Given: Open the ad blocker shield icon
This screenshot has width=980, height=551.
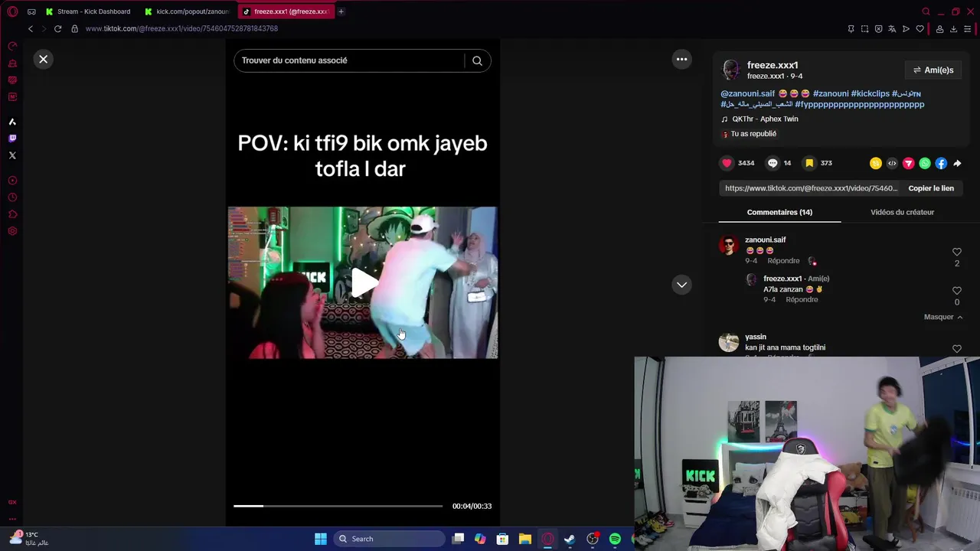Looking at the screenshot, I should (878, 29).
